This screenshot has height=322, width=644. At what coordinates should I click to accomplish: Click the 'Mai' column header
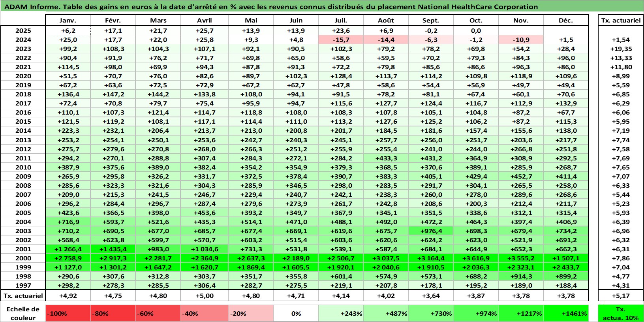pyautogui.click(x=251, y=21)
